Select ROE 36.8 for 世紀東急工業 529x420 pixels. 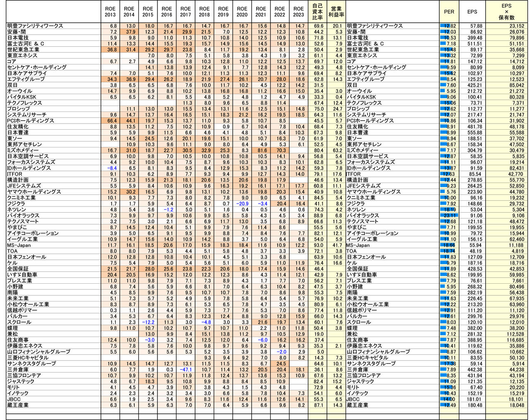click(111, 50)
